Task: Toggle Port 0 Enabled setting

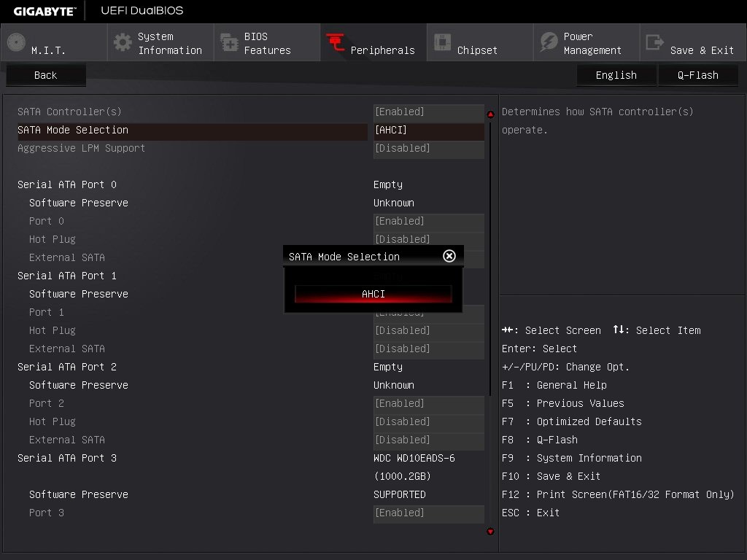Action: point(428,221)
